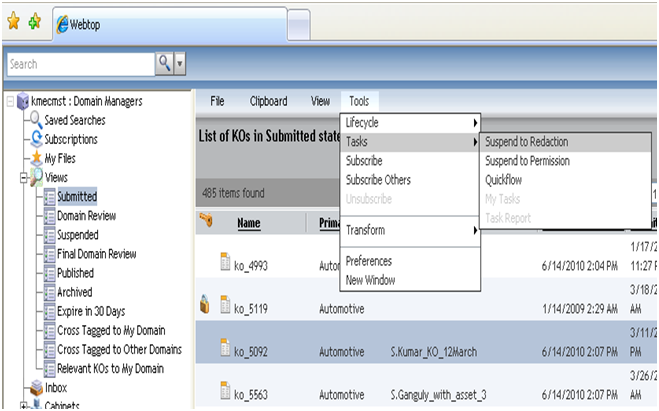
Task: Click the Suspended view icon
Action: (50, 235)
